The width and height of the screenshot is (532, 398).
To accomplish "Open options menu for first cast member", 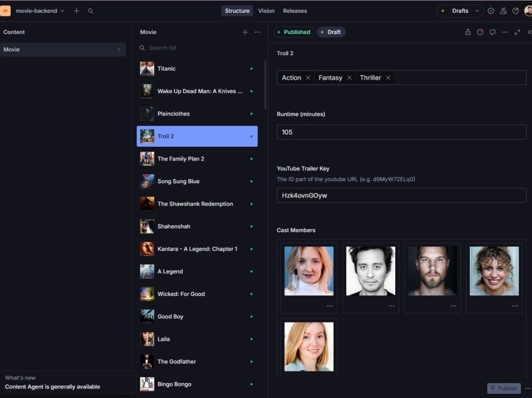I will (x=330, y=306).
